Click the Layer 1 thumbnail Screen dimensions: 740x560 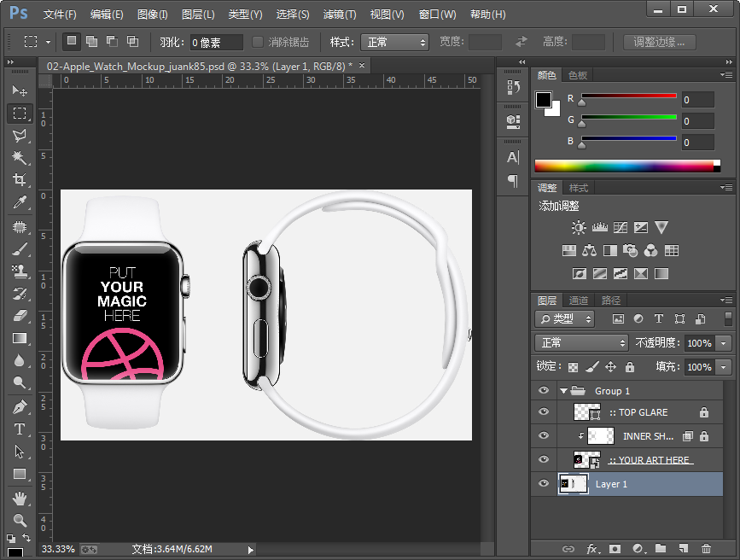(x=574, y=483)
